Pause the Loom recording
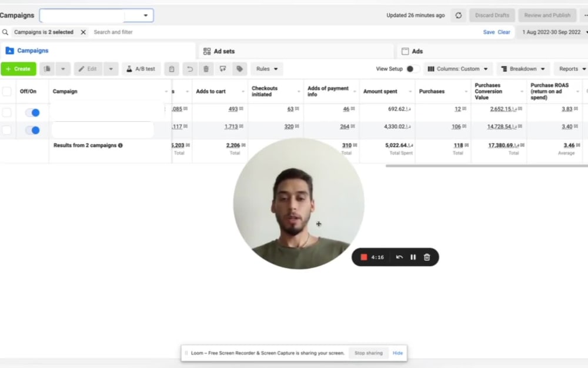Screen dimensions: 588x368 413,257
